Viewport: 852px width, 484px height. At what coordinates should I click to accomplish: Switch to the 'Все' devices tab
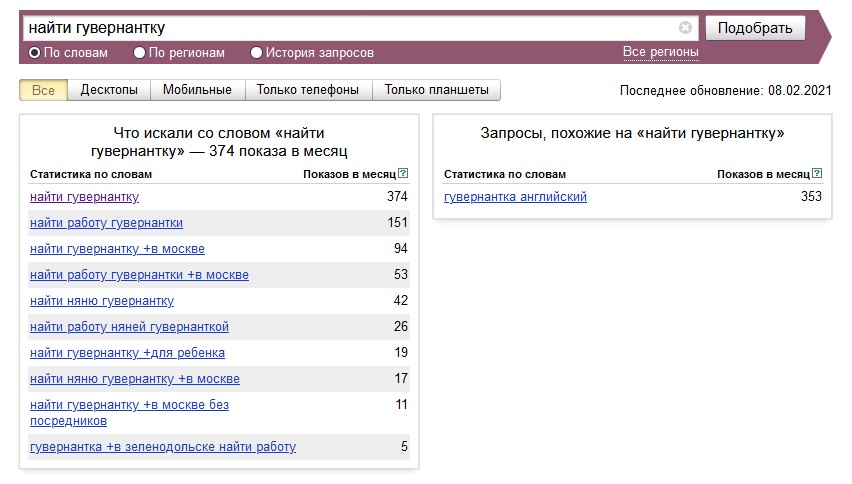[x=44, y=90]
